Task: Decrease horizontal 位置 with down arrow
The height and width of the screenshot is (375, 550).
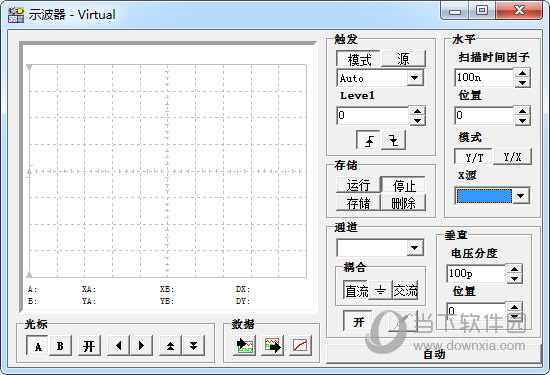Action: (522, 121)
